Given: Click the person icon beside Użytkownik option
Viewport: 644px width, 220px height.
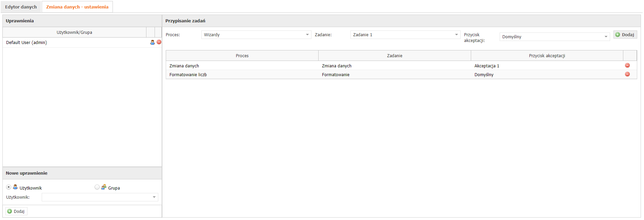Looking at the screenshot, I should [x=15, y=187].
